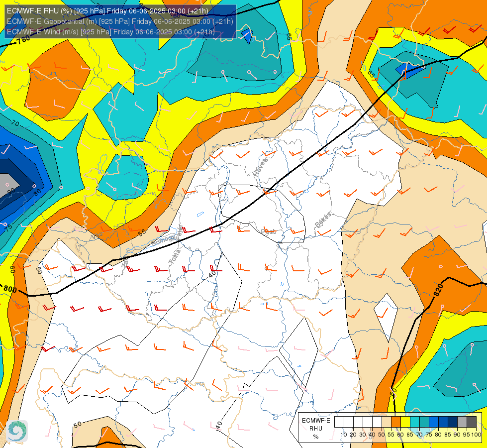Click the 'RHU' legend label
Viewport: 487px width, 448px height.
click(x=316, y=429)
